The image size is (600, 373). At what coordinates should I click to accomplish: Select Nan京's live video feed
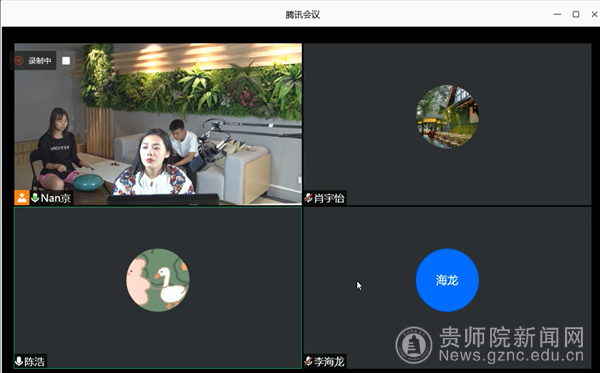click(x=158, y=124)
